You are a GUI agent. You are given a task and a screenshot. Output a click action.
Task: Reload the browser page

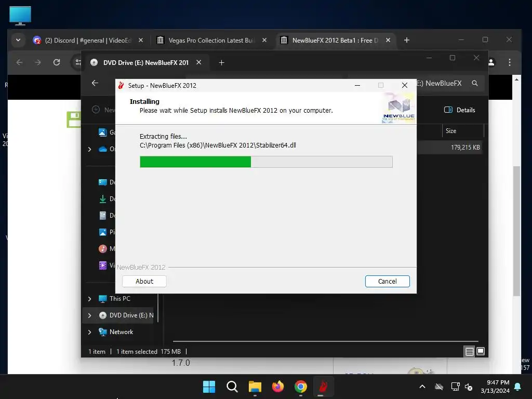(57, 62)
